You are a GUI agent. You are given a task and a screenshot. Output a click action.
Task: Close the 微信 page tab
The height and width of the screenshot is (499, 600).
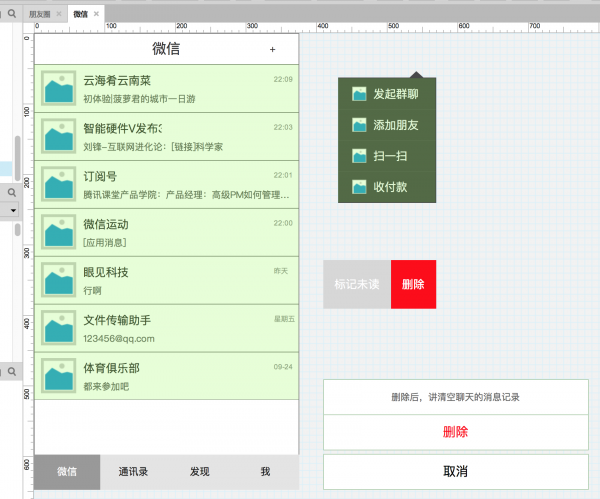(96, 14)
